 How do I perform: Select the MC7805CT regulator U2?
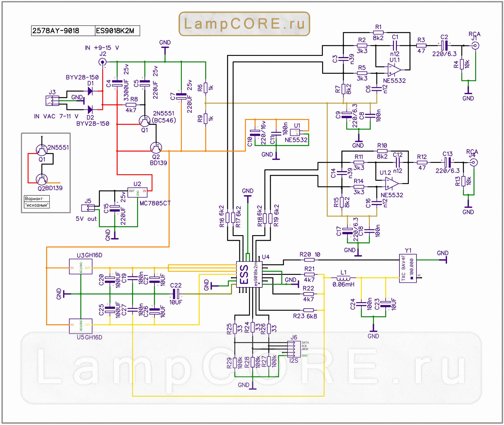137,192
